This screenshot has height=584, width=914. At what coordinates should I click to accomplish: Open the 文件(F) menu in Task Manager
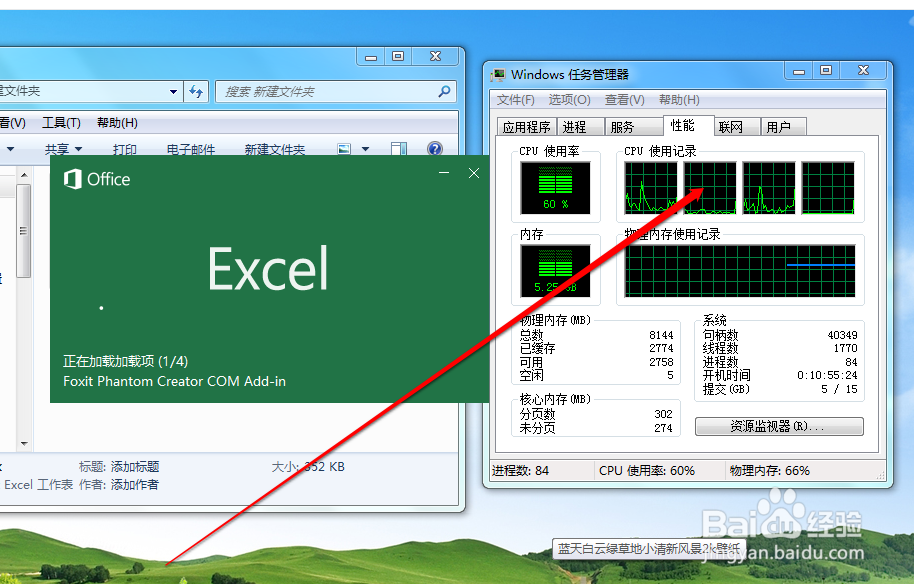point(515,100)
